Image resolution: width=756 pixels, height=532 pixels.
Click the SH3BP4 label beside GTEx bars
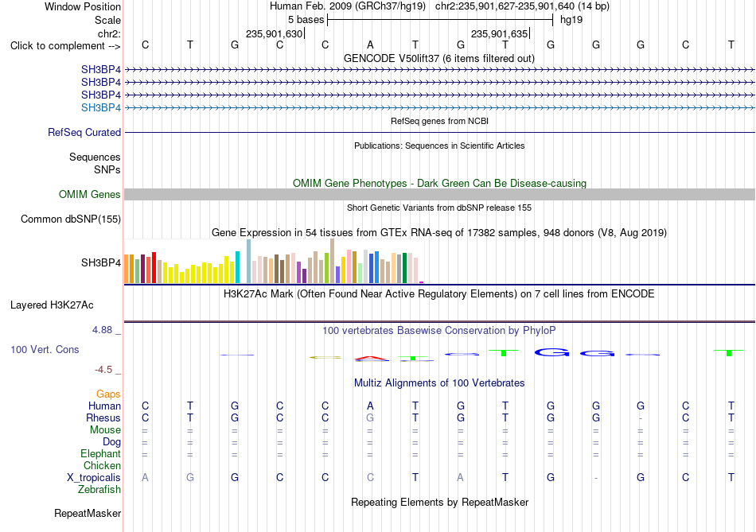101,262
